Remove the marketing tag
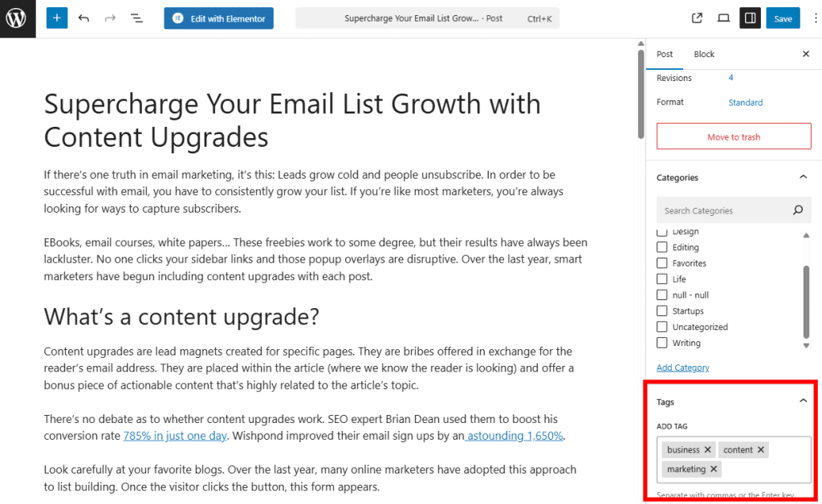This screenshot has height=504, width=822. [714, 469]
